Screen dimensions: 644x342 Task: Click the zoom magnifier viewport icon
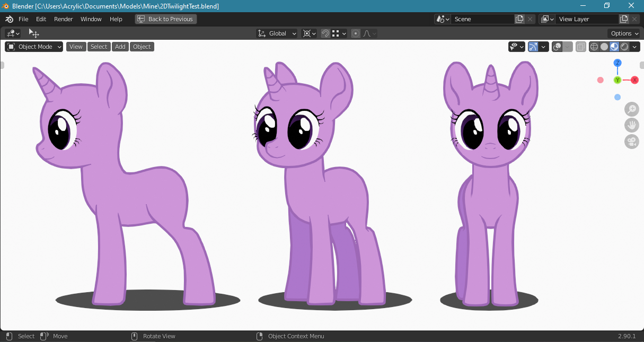tap(632, 109)
